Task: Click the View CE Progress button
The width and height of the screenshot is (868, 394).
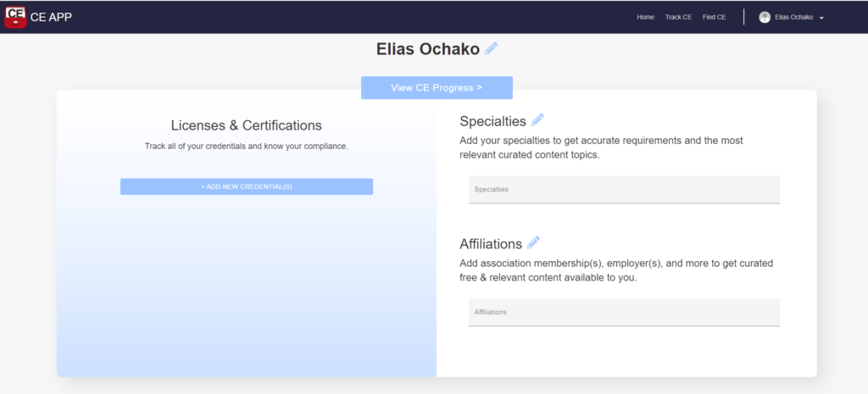Action: tap(437, 87)
